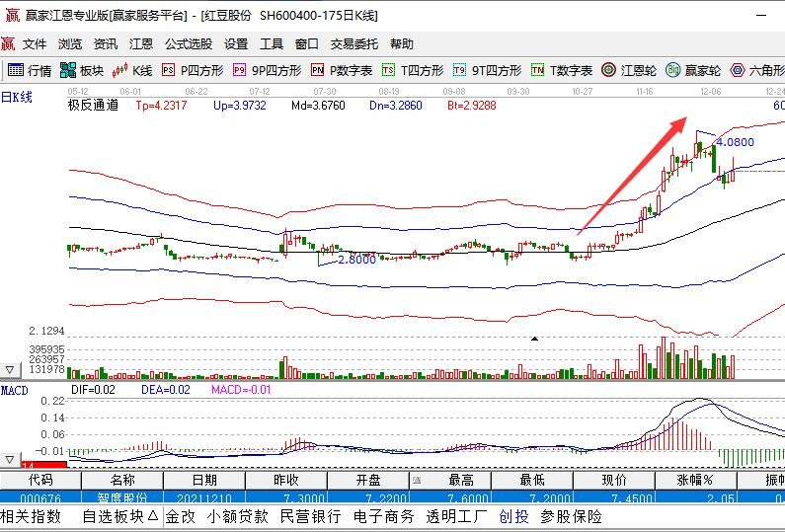The height and width of the screenshot is (532, 785).
Task: Sort table by 现价 column header
Action: coord(614,480)
